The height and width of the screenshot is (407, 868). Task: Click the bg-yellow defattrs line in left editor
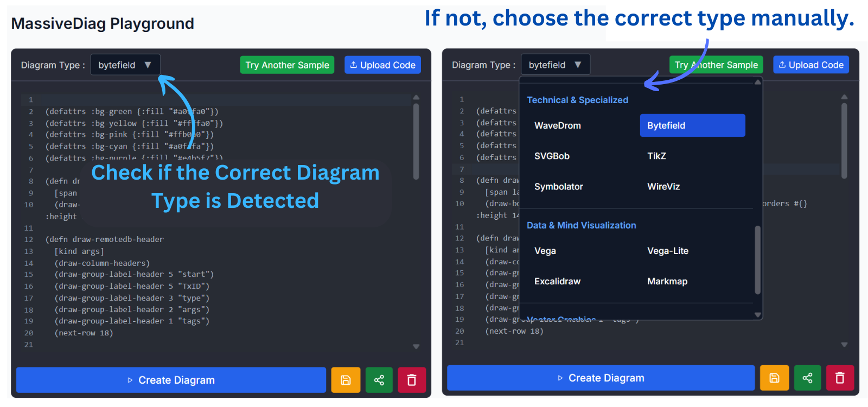pos(134,123)
